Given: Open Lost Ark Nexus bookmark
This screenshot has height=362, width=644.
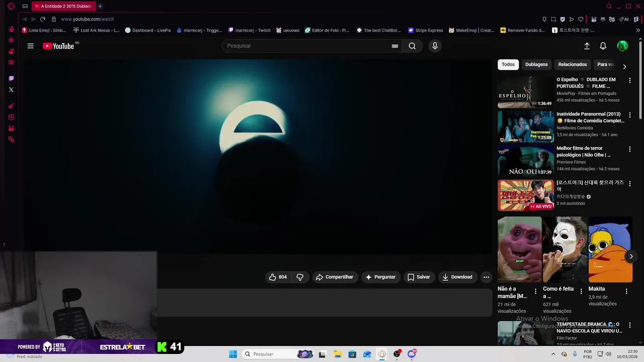Looking at the screenshot, I should (96, 30).
